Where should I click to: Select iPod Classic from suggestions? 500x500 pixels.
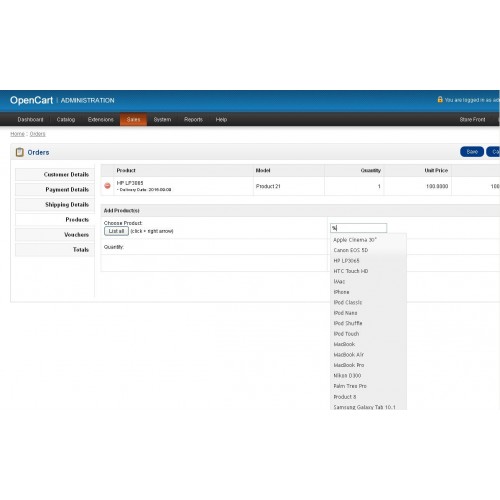coord(368,302)
